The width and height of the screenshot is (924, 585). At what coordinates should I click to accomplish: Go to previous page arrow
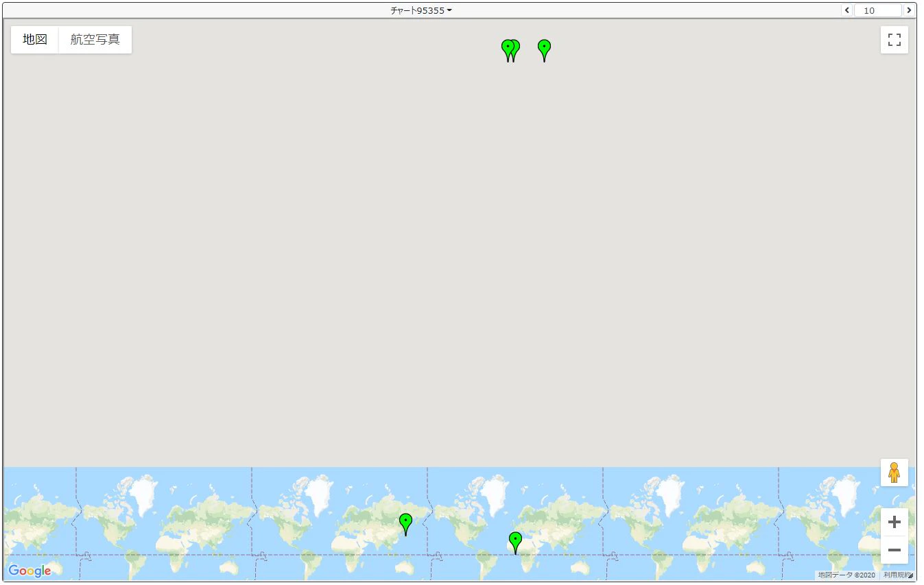846,10
